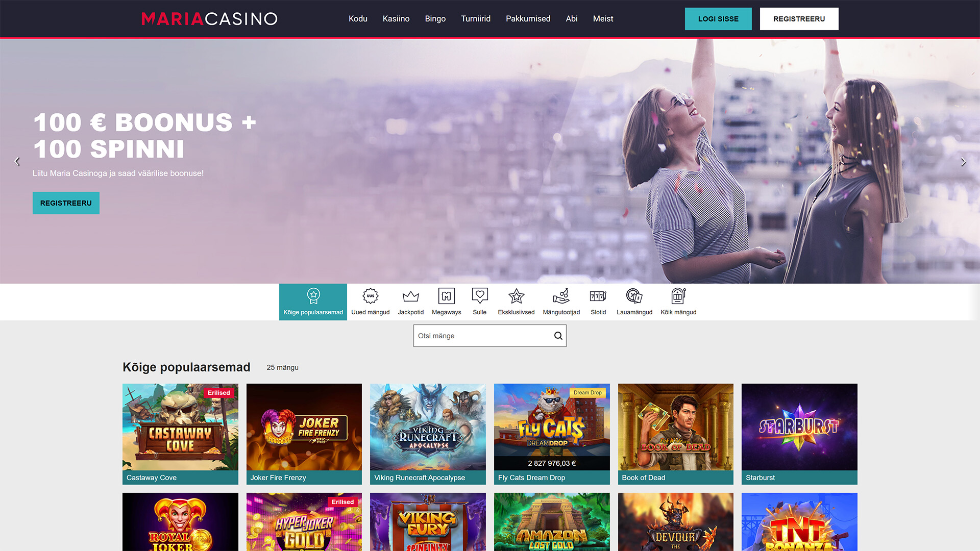Click the Logi sisse button
Screen dimensions: 980x551
point(718,19)
